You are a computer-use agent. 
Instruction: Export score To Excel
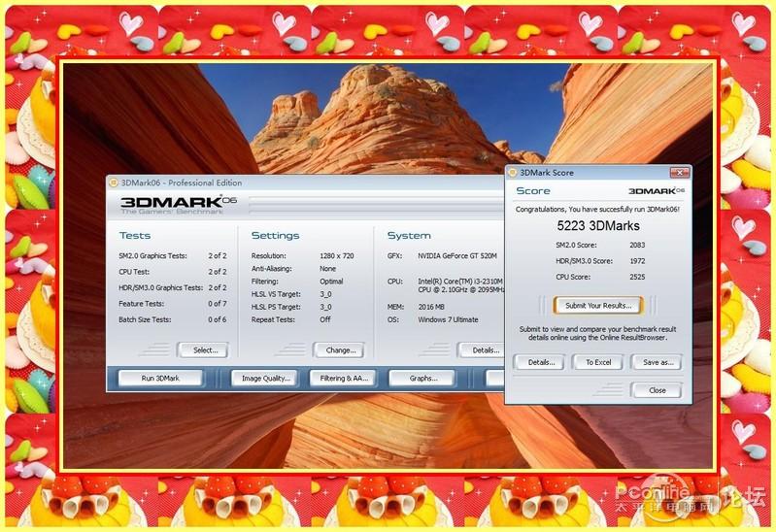pyautogui.click(x=598, y=362)
